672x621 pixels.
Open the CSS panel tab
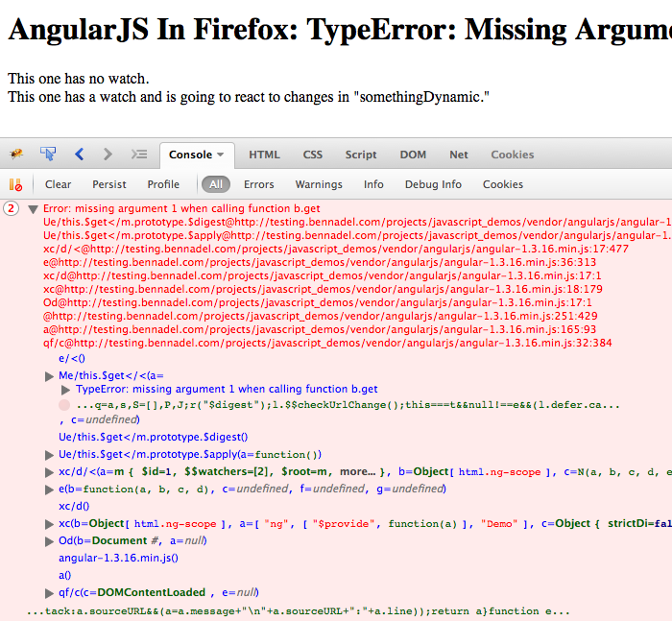point(312,155)
